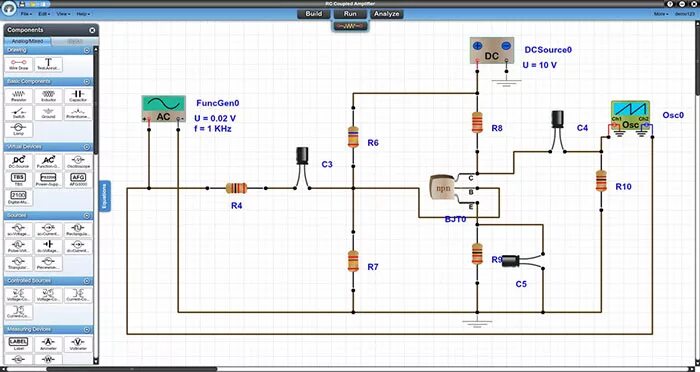Click the Build mode button

tap(314, 14)
